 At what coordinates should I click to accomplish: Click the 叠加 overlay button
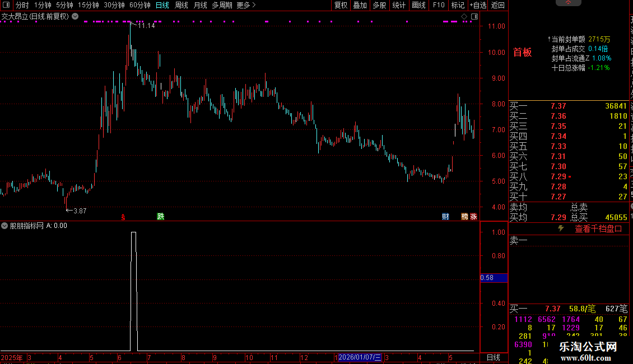[360, 5]
